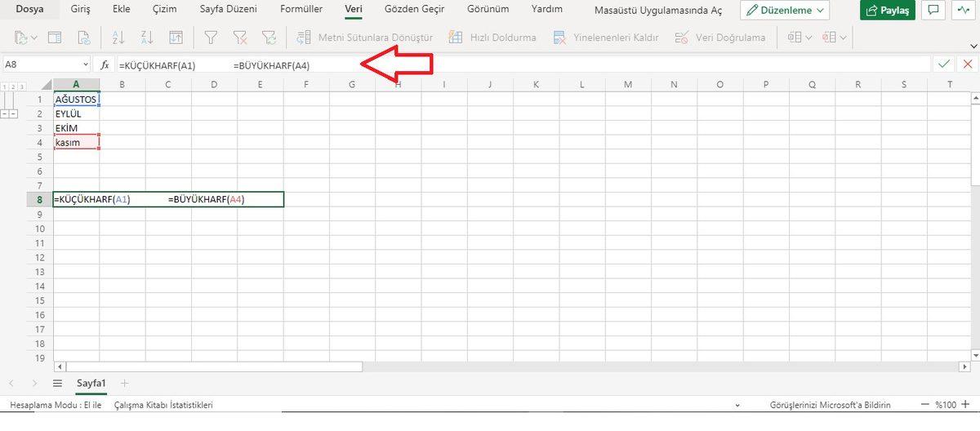Expand the status bar chevron
Screen dimensions: 980x431
(737, 405)
